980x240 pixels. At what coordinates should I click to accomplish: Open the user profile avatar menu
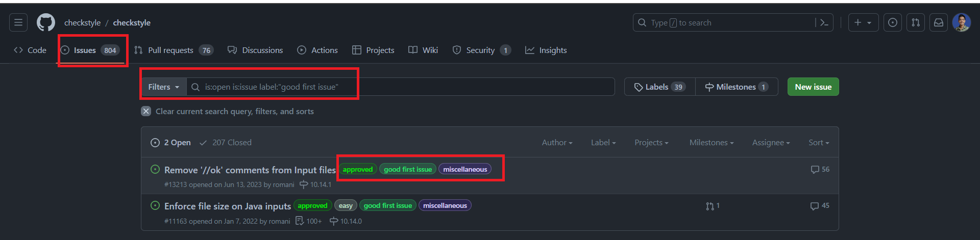click(962, 22)
